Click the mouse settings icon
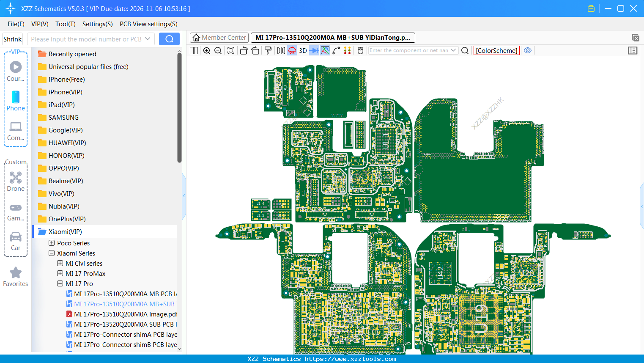 click(360, 51)
